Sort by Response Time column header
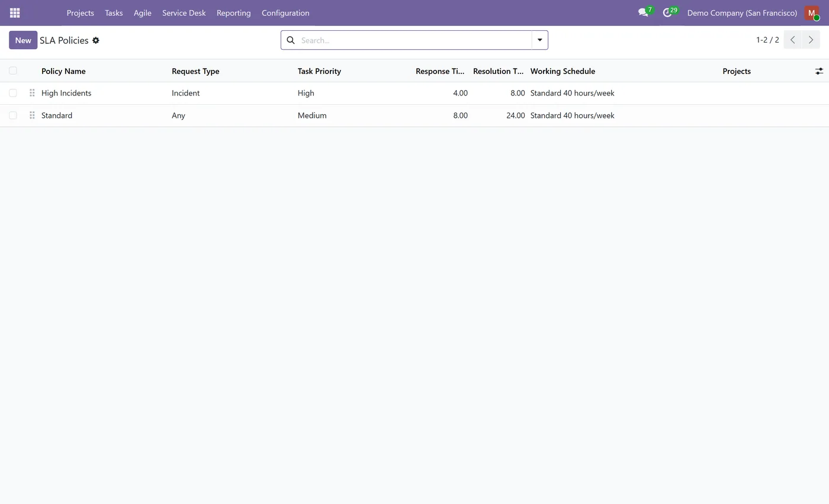The image size is (829, 504). [x=440, y=71]
